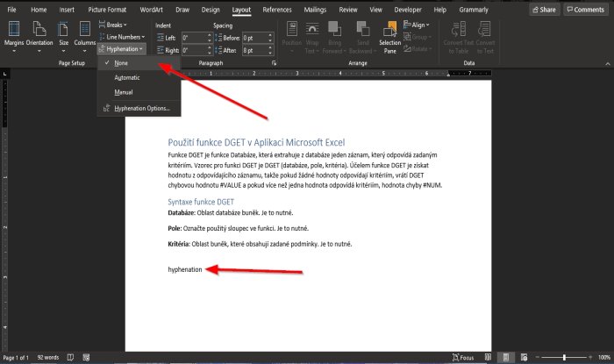This screenshot has width=614, height=364.
Task: Switch to the References tab
Action: (x=277, y=9)
